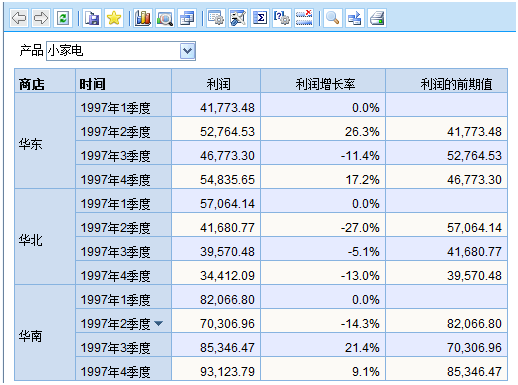518x385 pixels.
Task: Click the Sigma aggregate icon
Action: click(260, 18)
